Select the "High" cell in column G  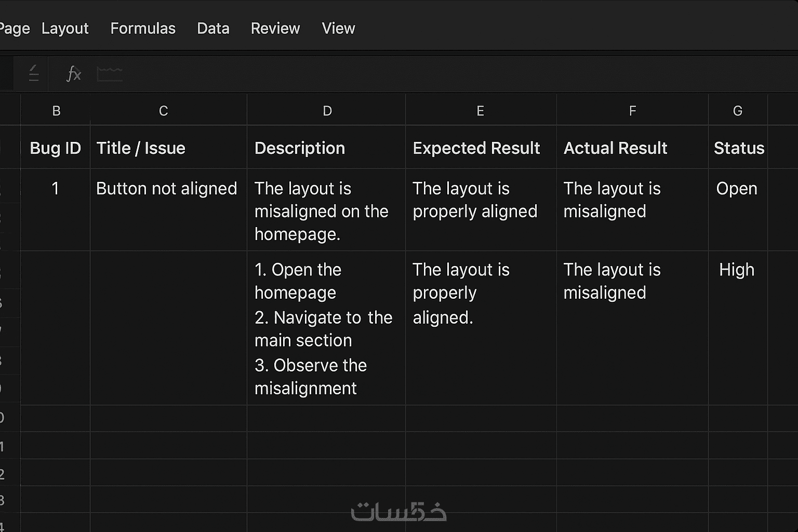(737, 270)
